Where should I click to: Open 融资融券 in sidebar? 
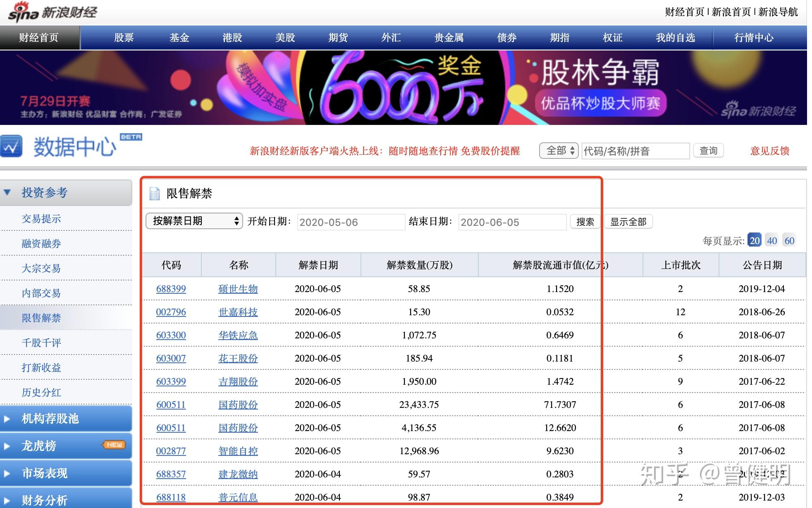coord(41,244)
